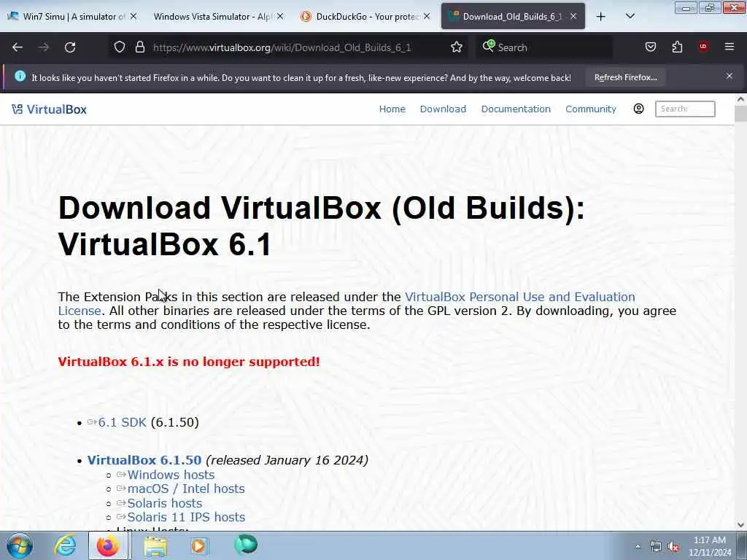Open the Extensions puzzle icon
The image size is (747, 560).
[x=677, y=47]
